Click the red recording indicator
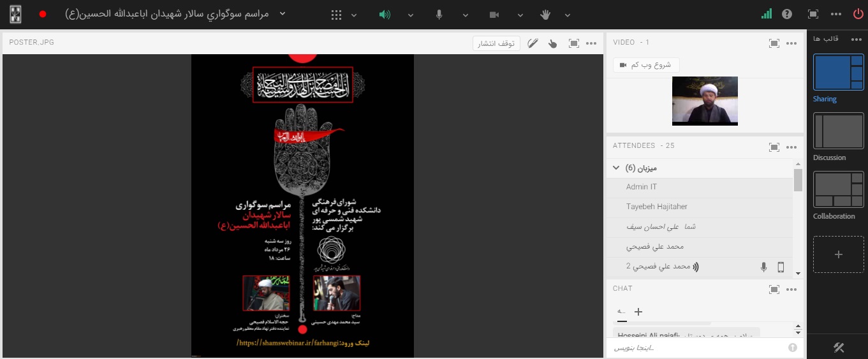This screenshot has width=868, height=359. click(43, 14)
